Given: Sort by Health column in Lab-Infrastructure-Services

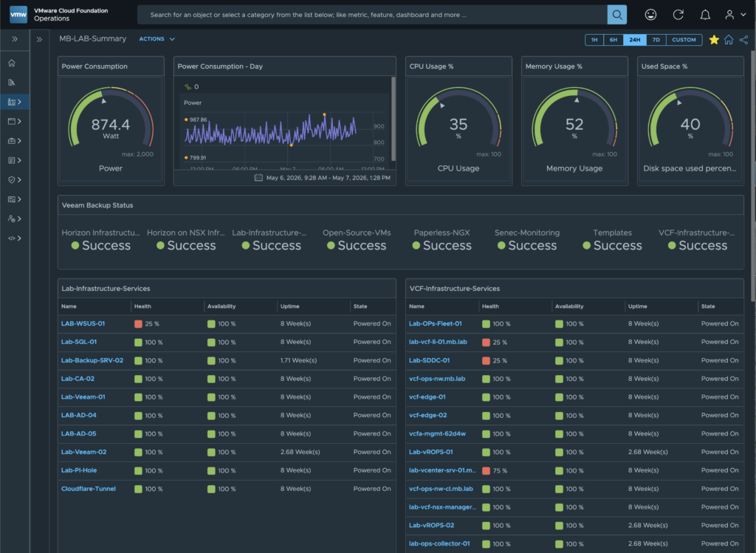Looking at the screenshot, I should pos(142,306).
